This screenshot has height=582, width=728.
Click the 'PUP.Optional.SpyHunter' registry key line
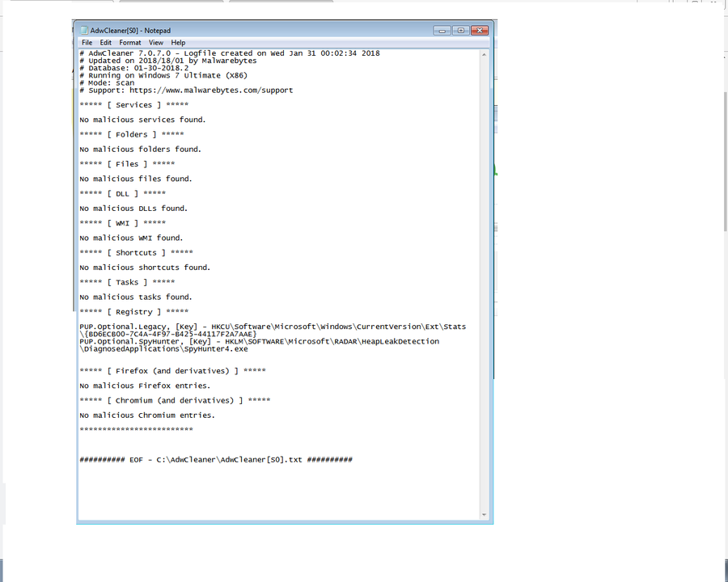259,342
